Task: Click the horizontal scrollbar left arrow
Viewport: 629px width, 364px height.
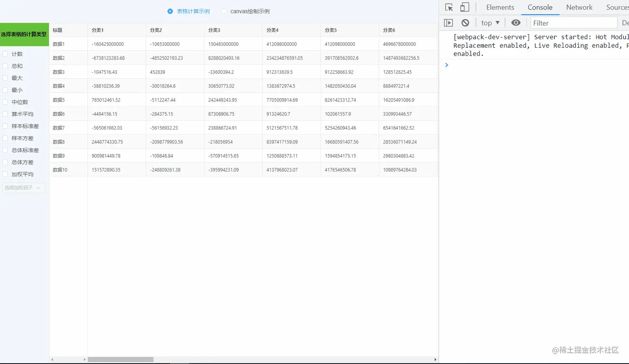Action: (52, 359)
